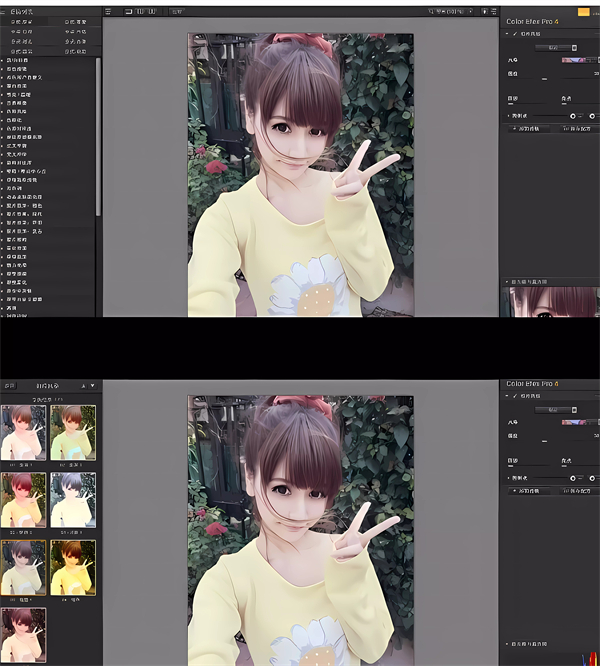The image size is (600, 666).
Task: Expand the control points section in the lower window's right panel
Action: point(509,478)
